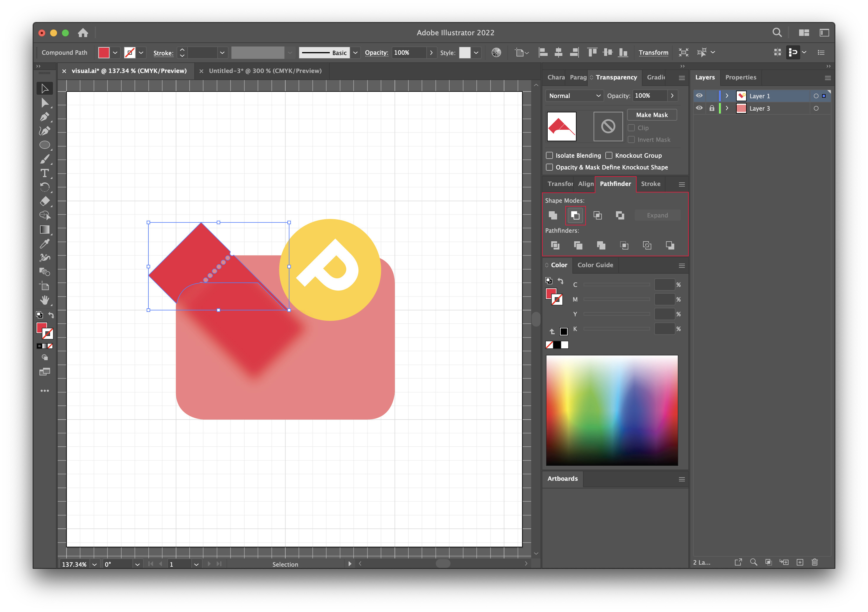
Task: Select the Direct Selection tool
Action: (45, 102)
